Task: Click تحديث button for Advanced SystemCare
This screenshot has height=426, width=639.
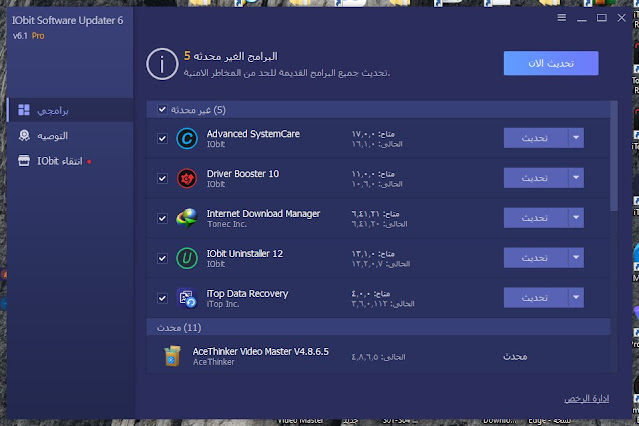Action: coord(536,138)
